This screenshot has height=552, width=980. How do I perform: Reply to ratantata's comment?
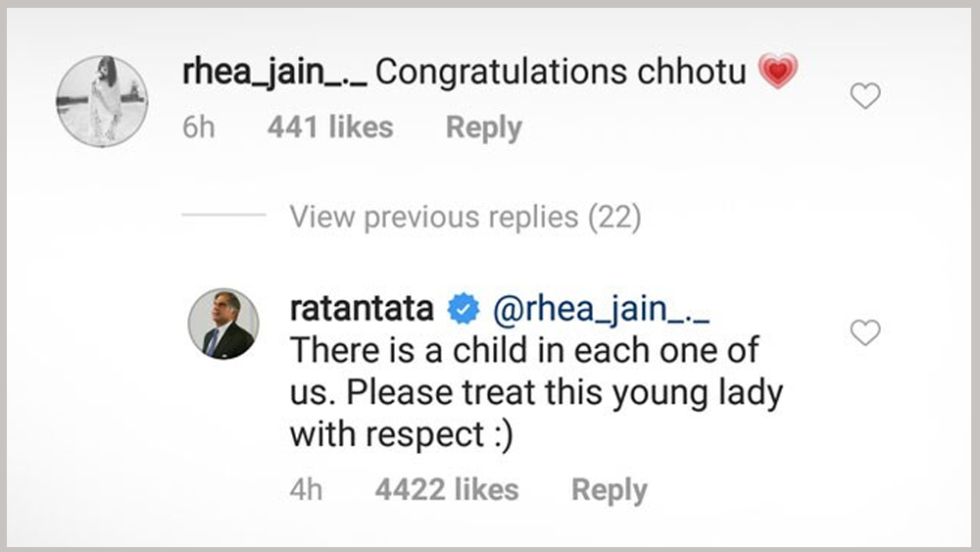tap(609, 490)
